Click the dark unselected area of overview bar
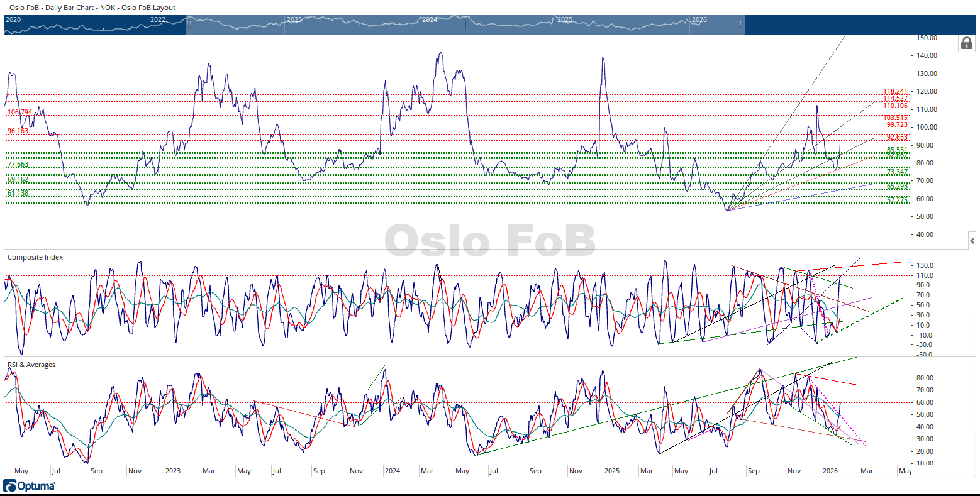The height and width of the screenshot is (496, 980). coord(855,24)
